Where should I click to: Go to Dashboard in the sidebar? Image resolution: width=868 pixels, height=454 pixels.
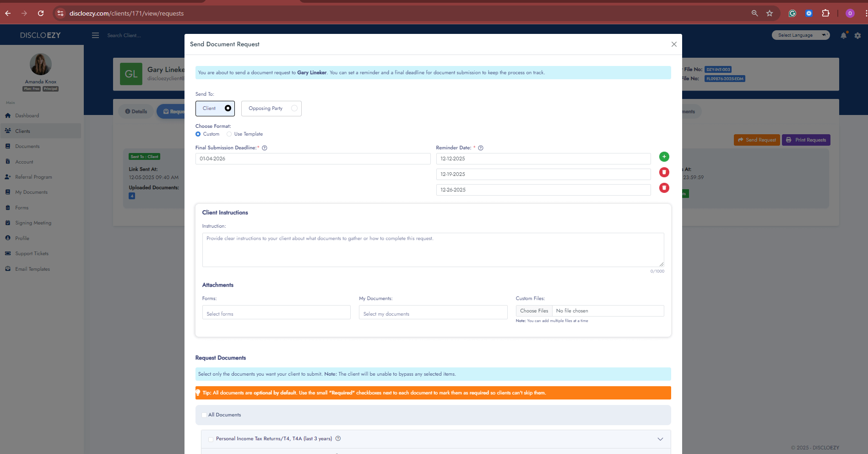27,115
